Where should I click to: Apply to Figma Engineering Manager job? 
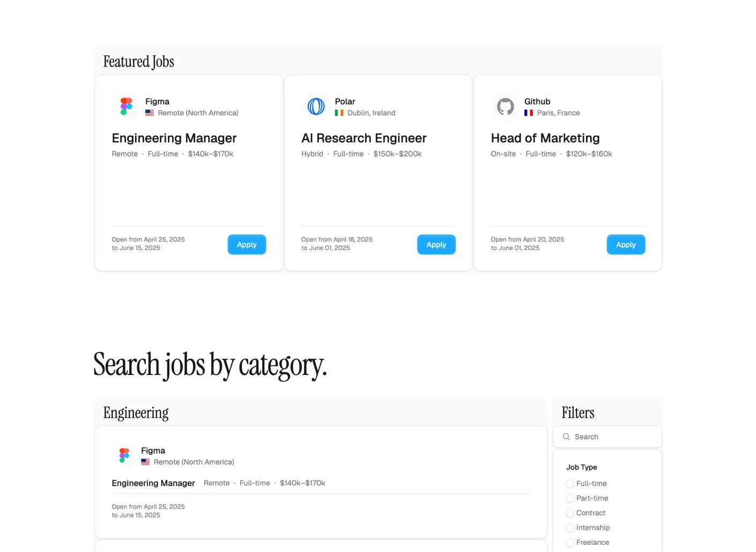pos(247,245)
